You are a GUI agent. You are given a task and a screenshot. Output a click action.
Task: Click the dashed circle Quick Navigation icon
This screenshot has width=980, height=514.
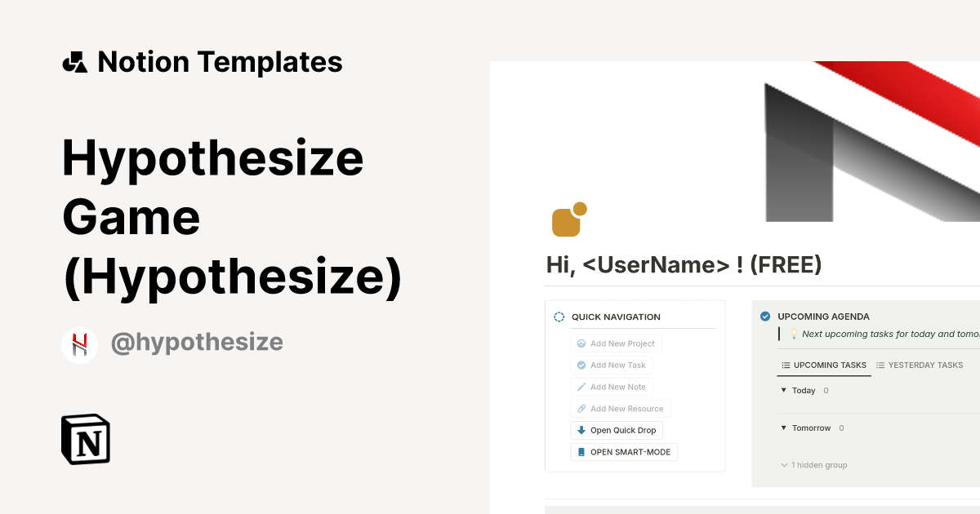tap(559, 317)
